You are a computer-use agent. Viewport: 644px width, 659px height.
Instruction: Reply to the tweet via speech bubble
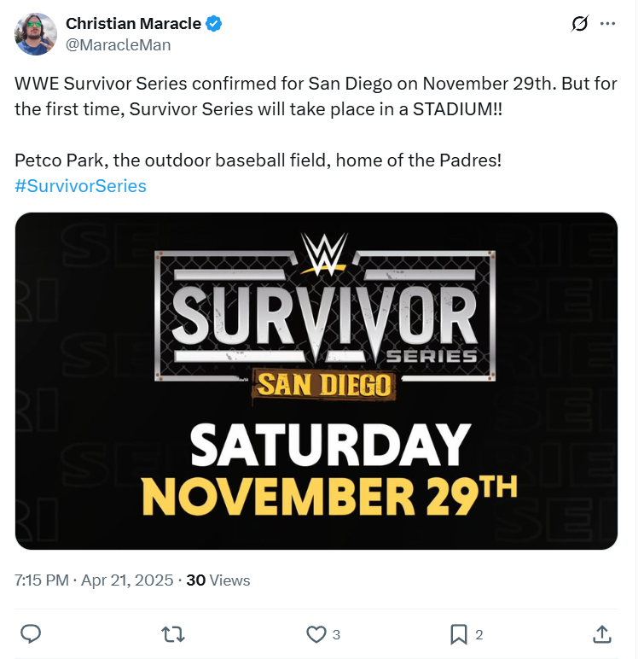click(32, 633)
